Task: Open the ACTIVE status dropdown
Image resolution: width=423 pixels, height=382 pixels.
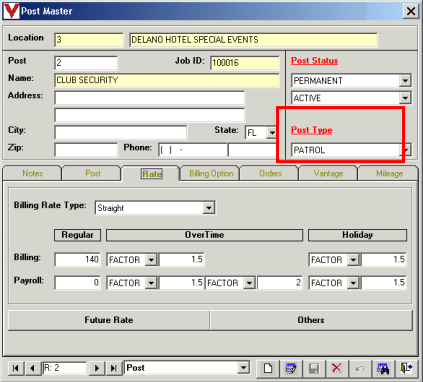Action: [x=405, y=98]
